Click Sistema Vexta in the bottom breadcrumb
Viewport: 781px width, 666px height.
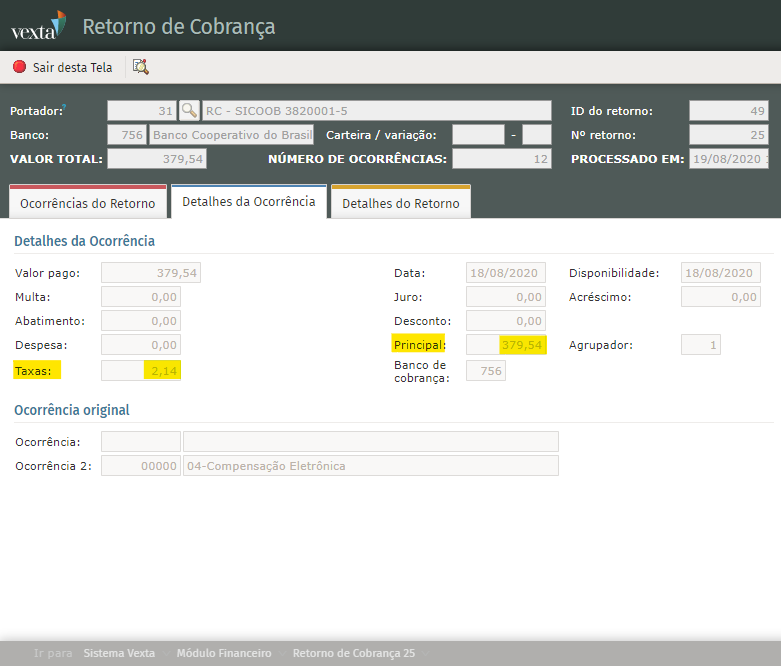119,653
